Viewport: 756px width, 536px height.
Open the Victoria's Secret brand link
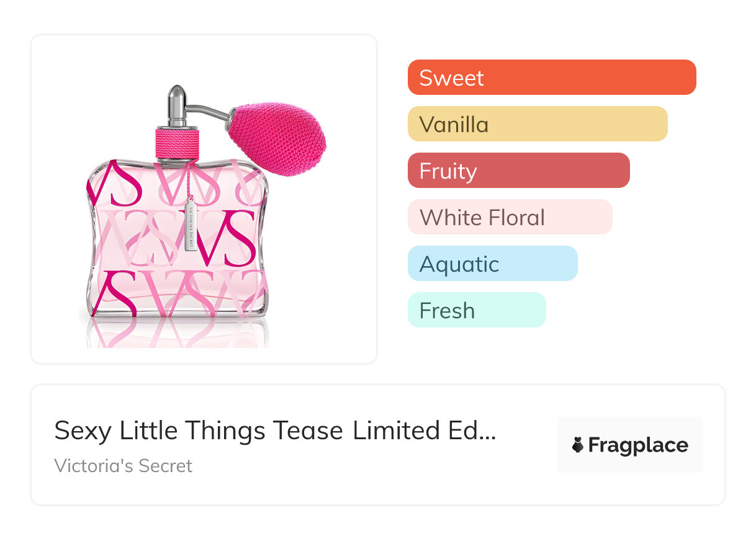(x=124, y=466)
